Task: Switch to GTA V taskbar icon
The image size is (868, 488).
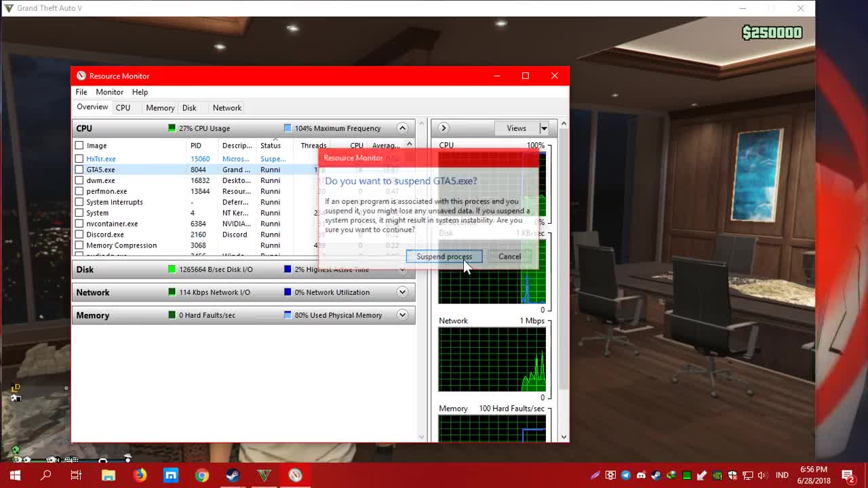Action: pos(264,475)
